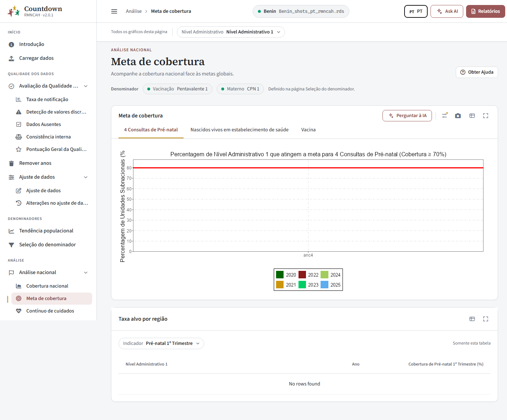Click Vacinação Pentavalente 1 denominator chip

[178, 89]
